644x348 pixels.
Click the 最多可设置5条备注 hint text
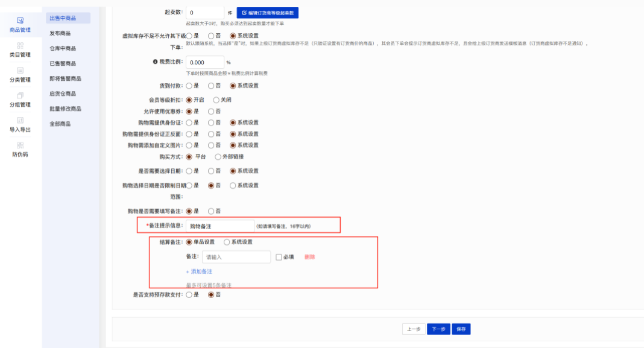[x=209, y=285]
